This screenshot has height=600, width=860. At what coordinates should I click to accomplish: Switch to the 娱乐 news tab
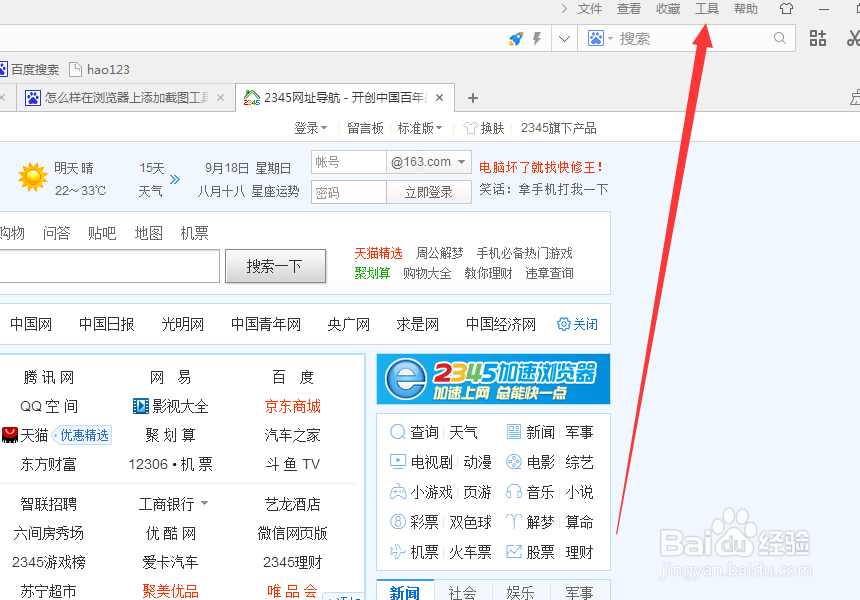(x=520, y=592)
